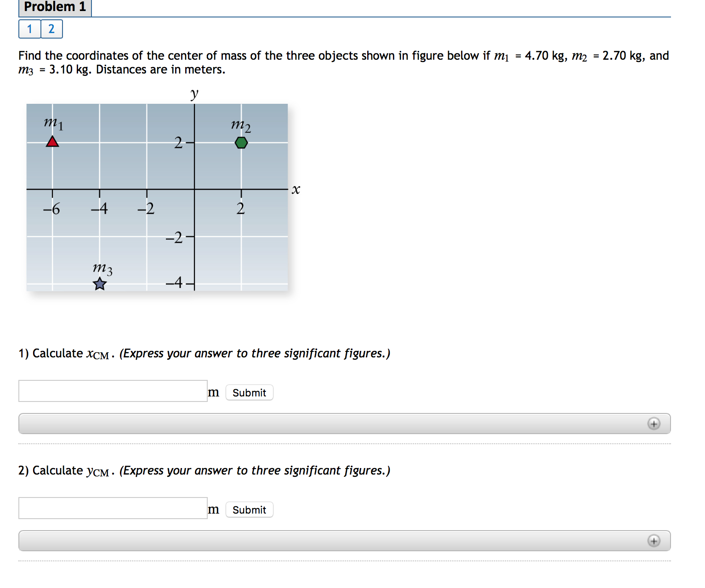705x588 pixels.
Task: Focus the xCM answer input field
Action: point(113,391)
